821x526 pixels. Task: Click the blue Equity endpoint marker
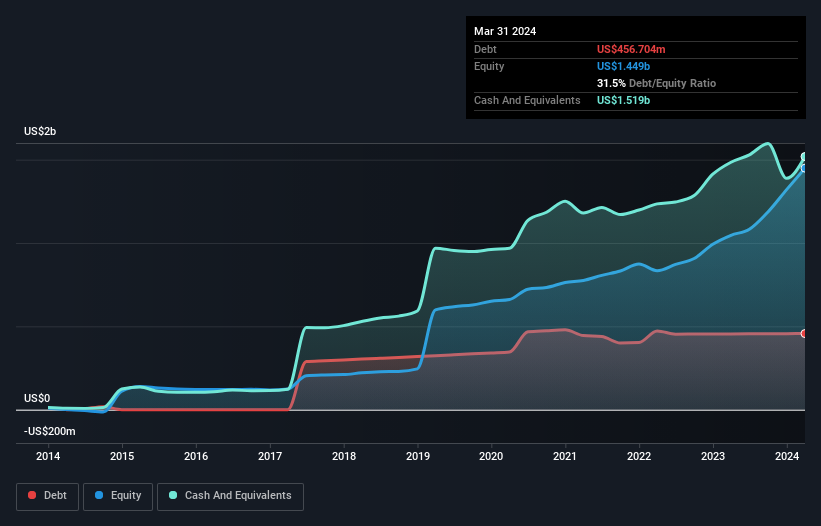pyautogui.click(x=804, y=168)
